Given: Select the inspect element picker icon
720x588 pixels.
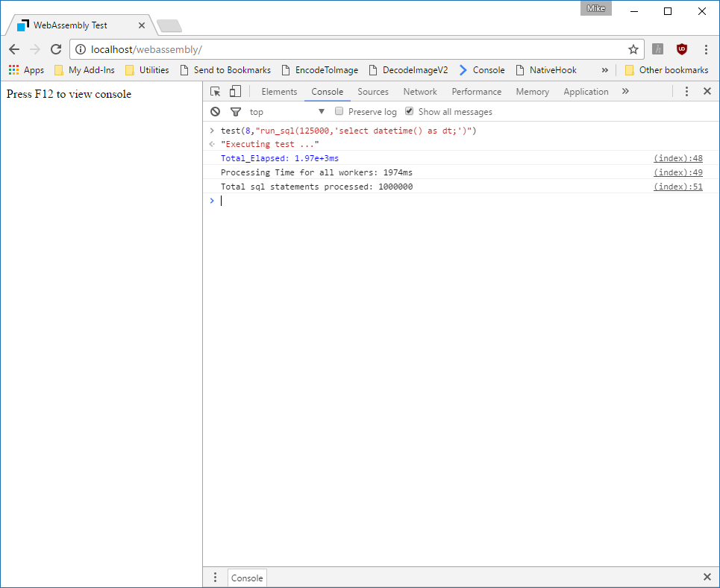Looking at the screenshot, I should point(216,92).
